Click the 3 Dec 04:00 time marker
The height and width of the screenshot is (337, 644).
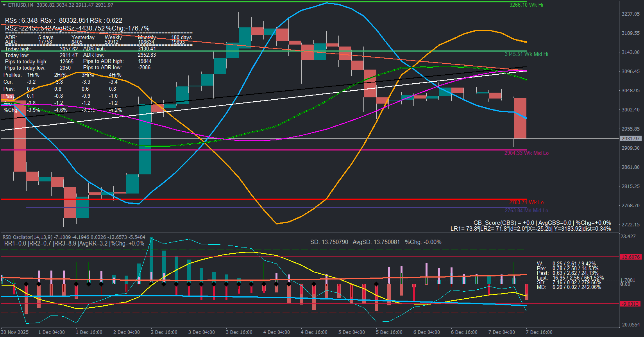point(202,332)
